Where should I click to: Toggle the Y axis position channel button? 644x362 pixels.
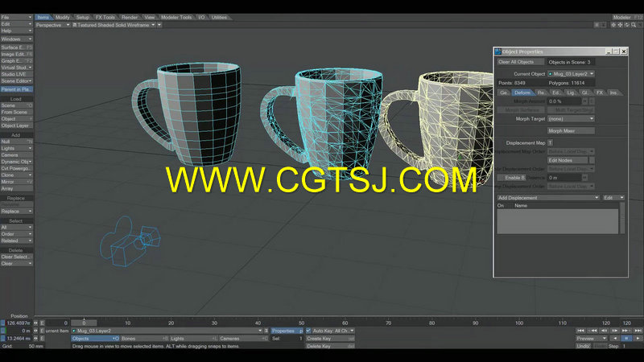(3, 331)
